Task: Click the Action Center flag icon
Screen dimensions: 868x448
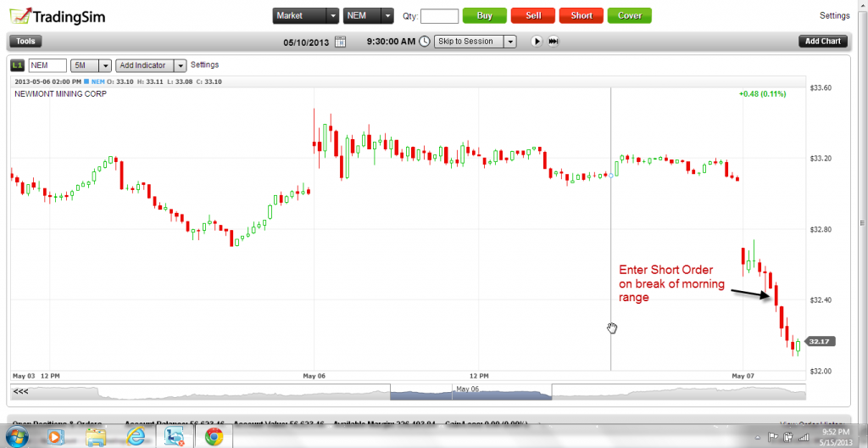Action: 773,437
